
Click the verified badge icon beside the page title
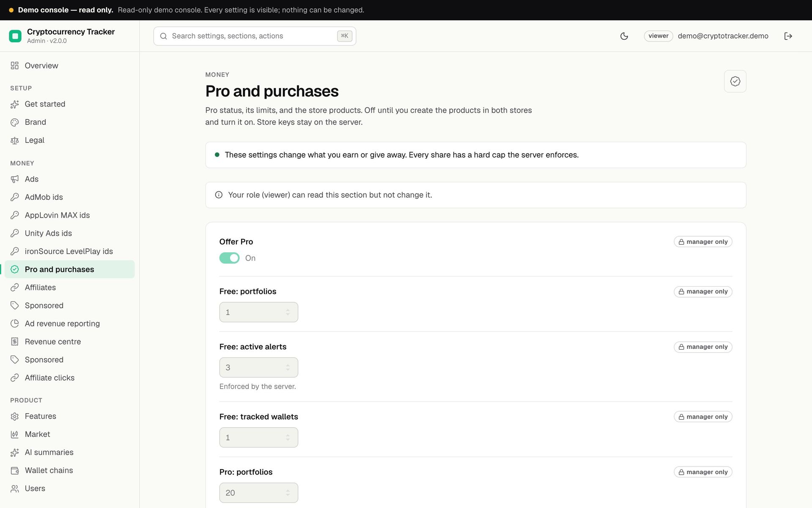[735, 81]
